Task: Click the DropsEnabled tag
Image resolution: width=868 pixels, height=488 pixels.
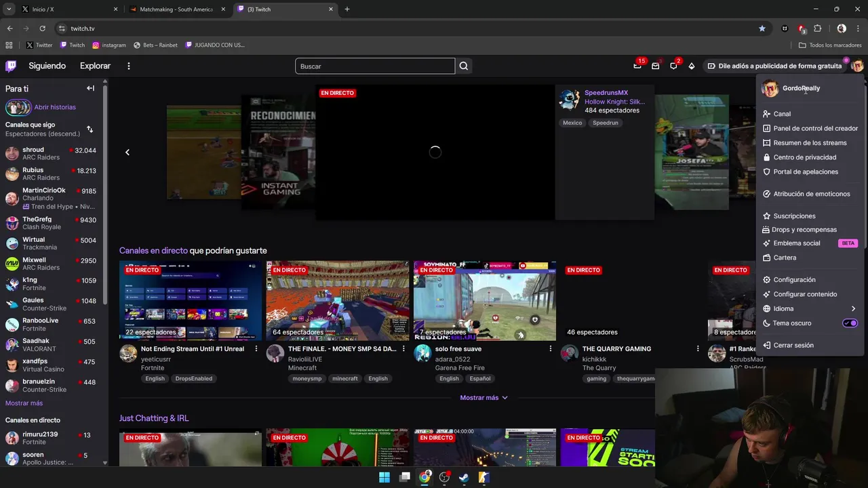Action: [x=193, y=378]
